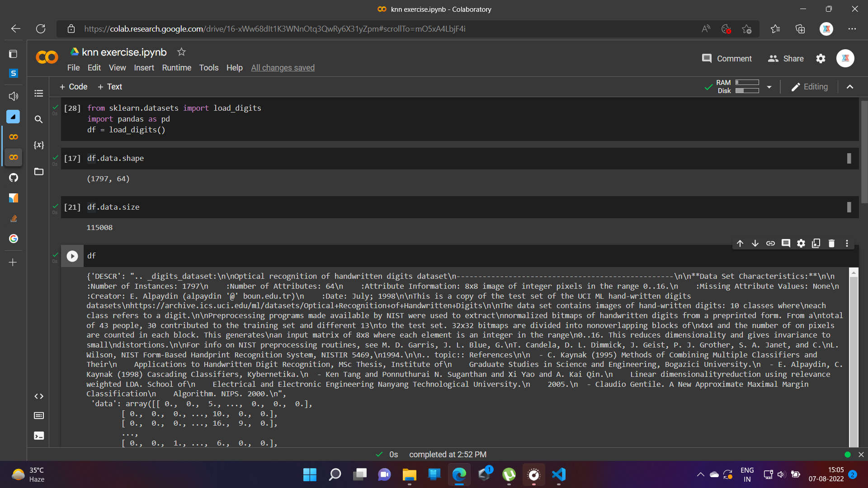Open Find and replace in sidebar
This screenshot has height=488, width=868.
point(39,119)
